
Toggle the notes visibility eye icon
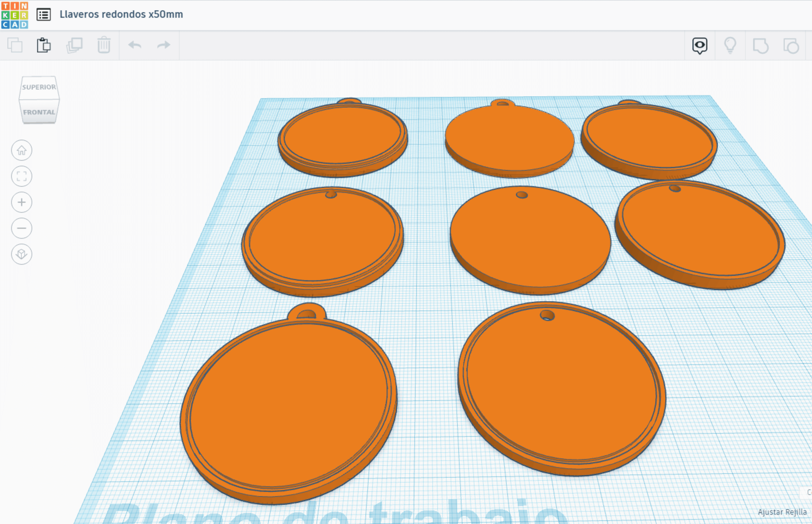[700, 46]
